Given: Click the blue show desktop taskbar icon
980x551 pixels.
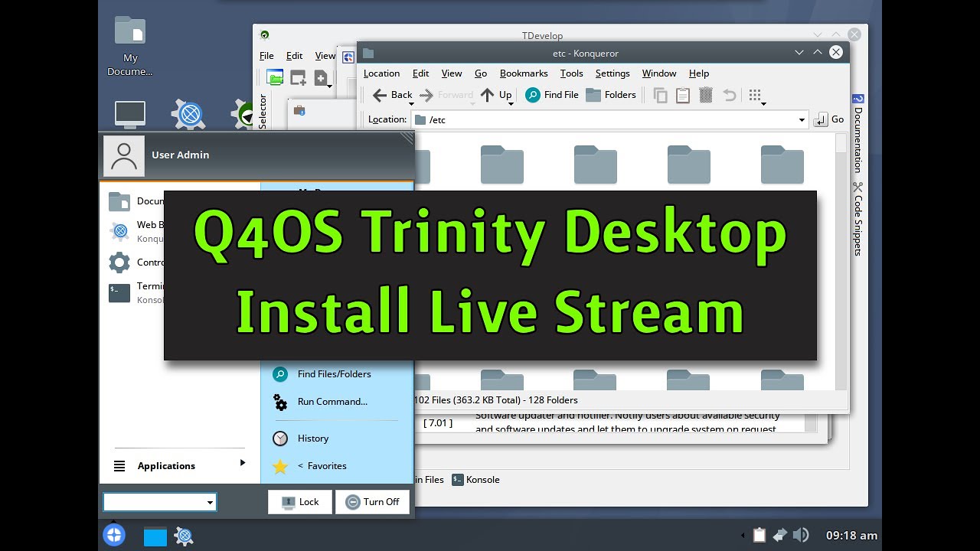Looking at the screenshot, I should [x=155, y=536].
